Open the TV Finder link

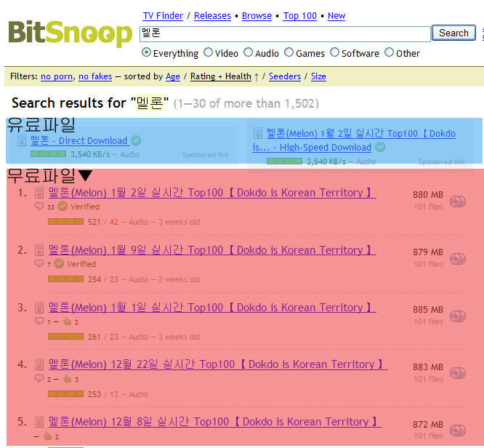point(163,16)
